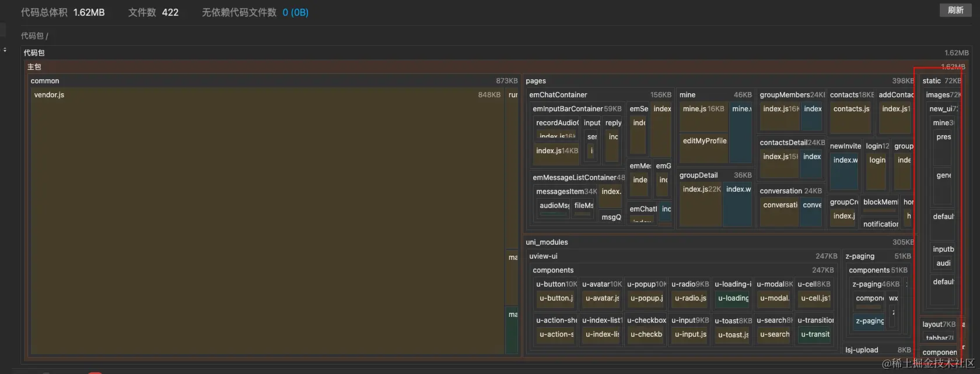
Task: Select the common folder header
Action: click(274, 80)
